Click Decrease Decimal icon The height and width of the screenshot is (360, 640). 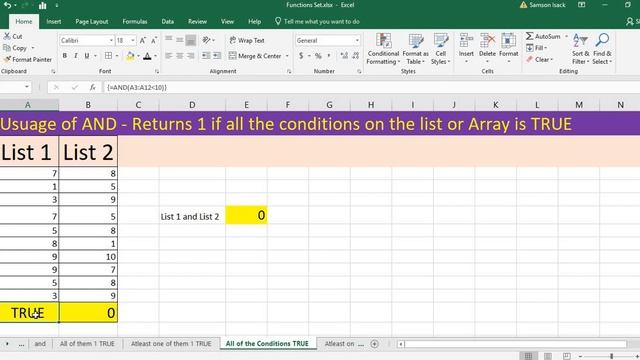click(356, 56)
